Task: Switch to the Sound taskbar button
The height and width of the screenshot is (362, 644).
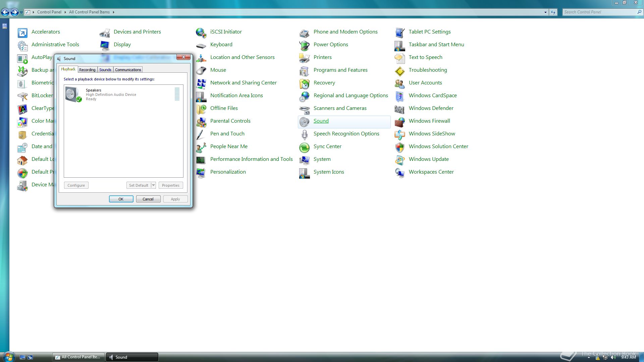Action: click(132, 357)
